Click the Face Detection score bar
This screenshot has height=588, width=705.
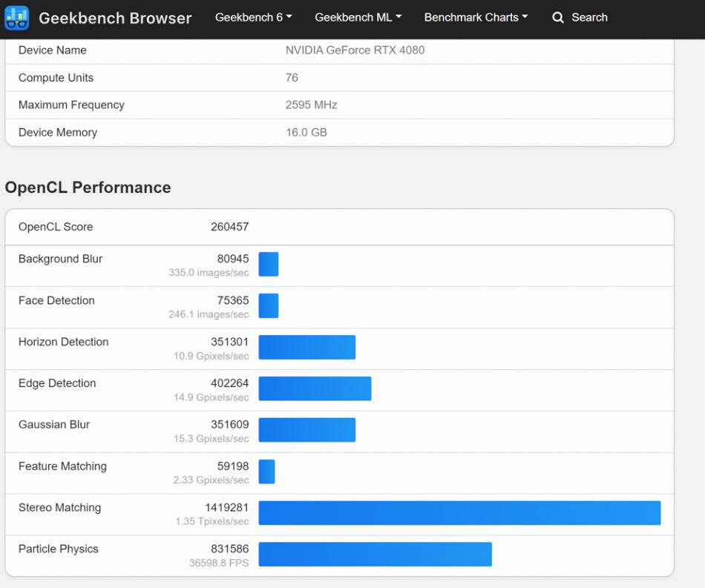coord(269,305)
